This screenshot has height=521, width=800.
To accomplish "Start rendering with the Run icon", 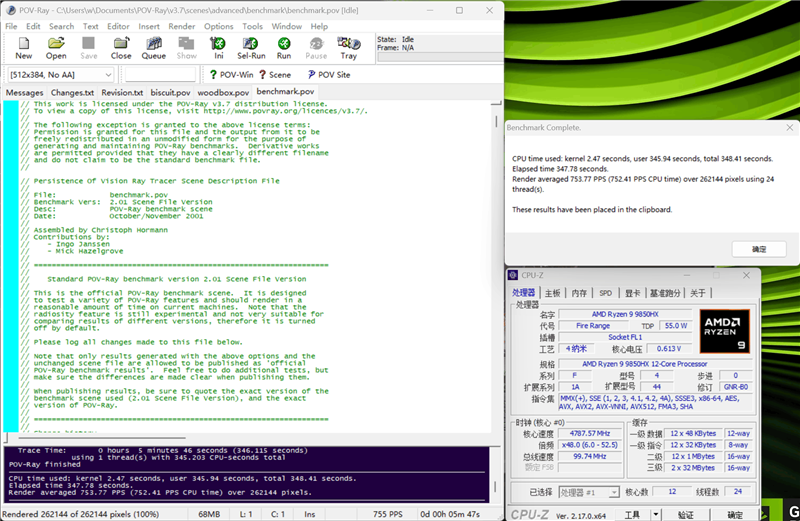I will click(x=284, y=48).
